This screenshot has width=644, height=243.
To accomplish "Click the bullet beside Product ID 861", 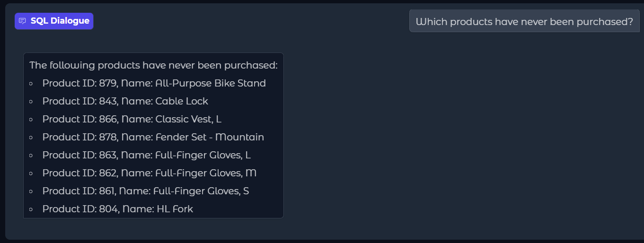I will [31, 191].
